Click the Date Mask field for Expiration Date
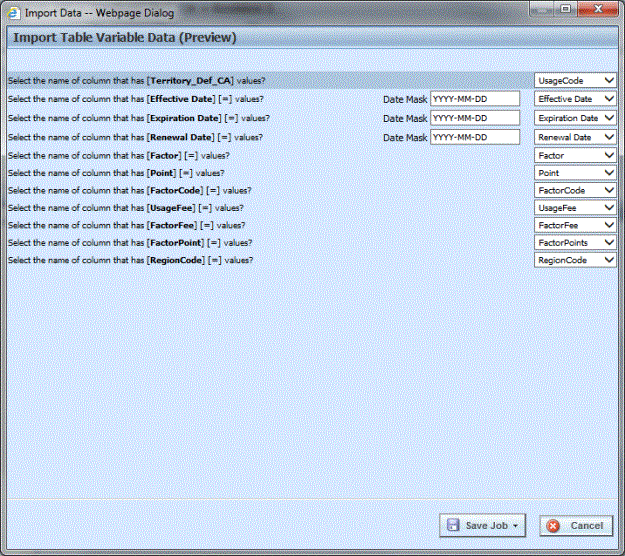Screen dimensions: 625x556 (x=475, y=118)
